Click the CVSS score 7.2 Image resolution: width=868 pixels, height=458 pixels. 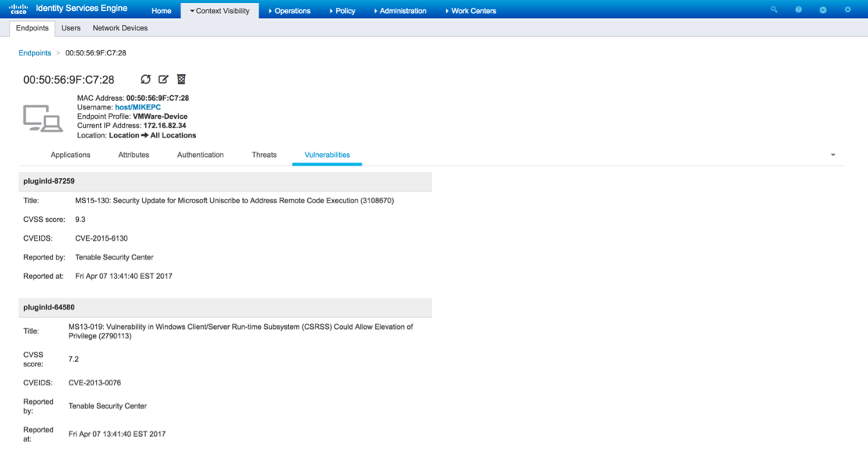click(x=73, y=360)
